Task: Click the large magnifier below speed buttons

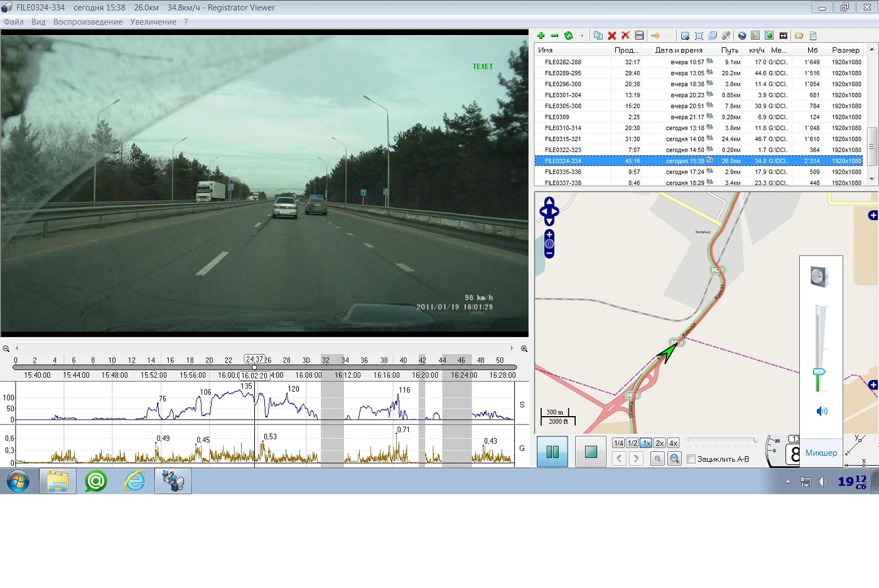Action: (674, 459)
